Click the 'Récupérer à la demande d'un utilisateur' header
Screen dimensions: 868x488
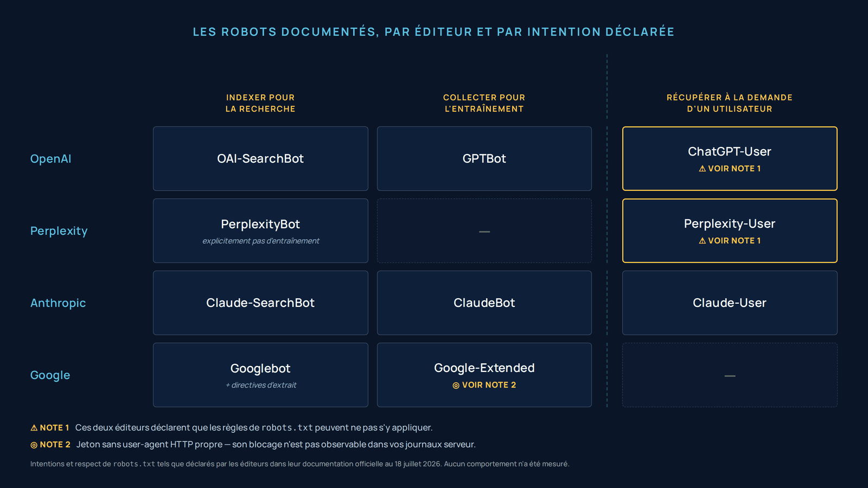click(730, 103)
